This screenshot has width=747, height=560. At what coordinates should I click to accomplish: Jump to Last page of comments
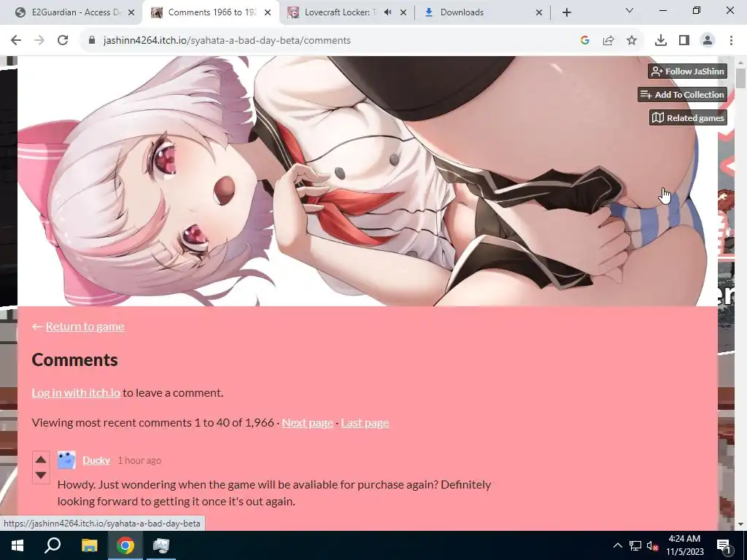tap(365, 423)
